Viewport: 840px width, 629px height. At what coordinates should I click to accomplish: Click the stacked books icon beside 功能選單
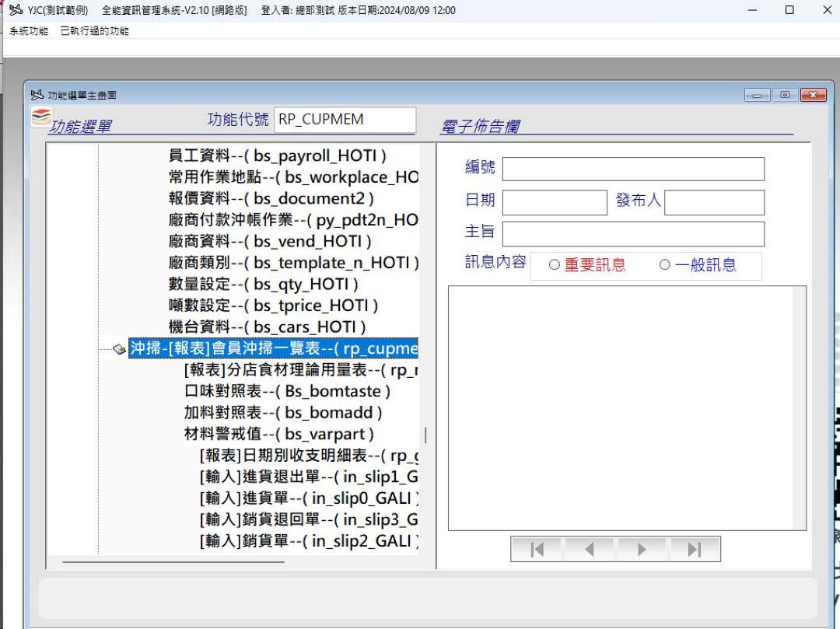click(x=41, y=117)
